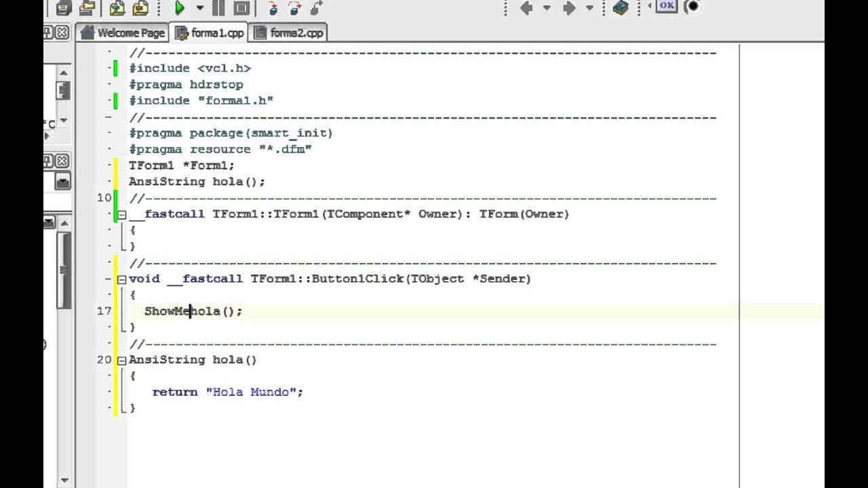868x488 pixels.
Task: Pin the lower-left docked panel
Action: 48,161
